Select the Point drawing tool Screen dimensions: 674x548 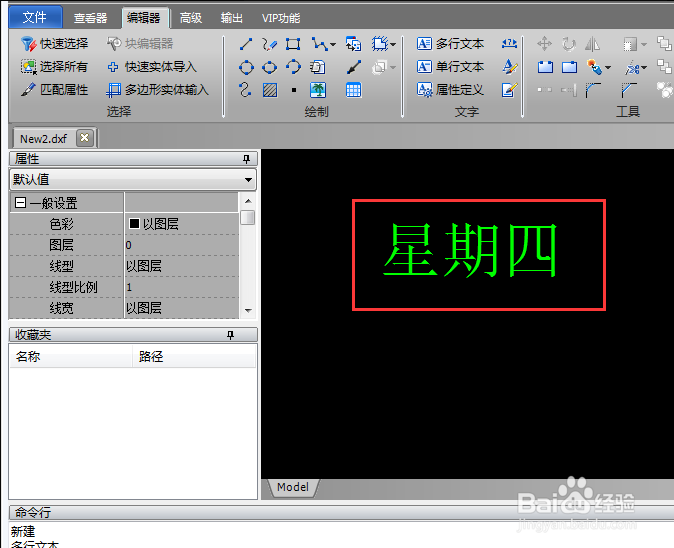point(294,90)
